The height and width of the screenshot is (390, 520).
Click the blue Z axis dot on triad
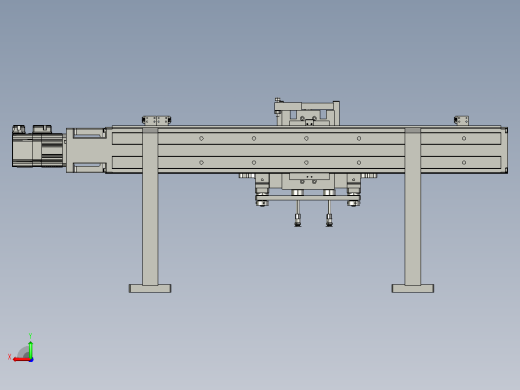coord(31,360)
